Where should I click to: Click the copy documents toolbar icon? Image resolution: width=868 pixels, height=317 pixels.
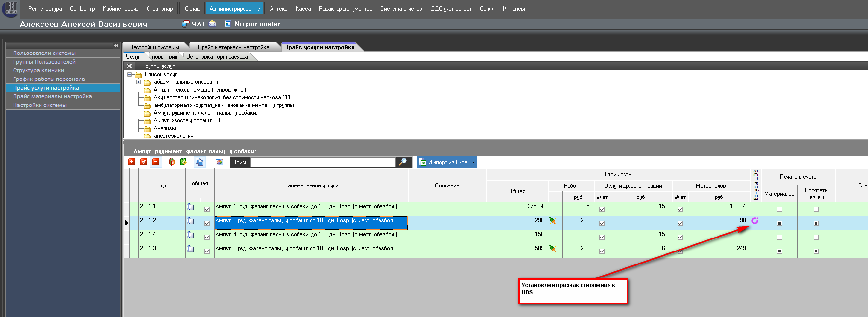coord(199,162)
